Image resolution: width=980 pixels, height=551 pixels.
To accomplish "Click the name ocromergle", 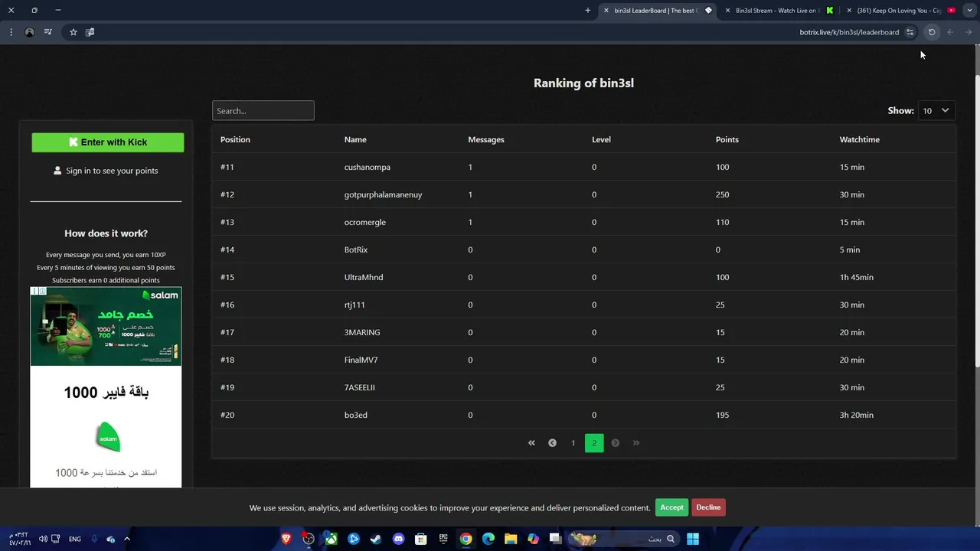I will pos(365,222).
